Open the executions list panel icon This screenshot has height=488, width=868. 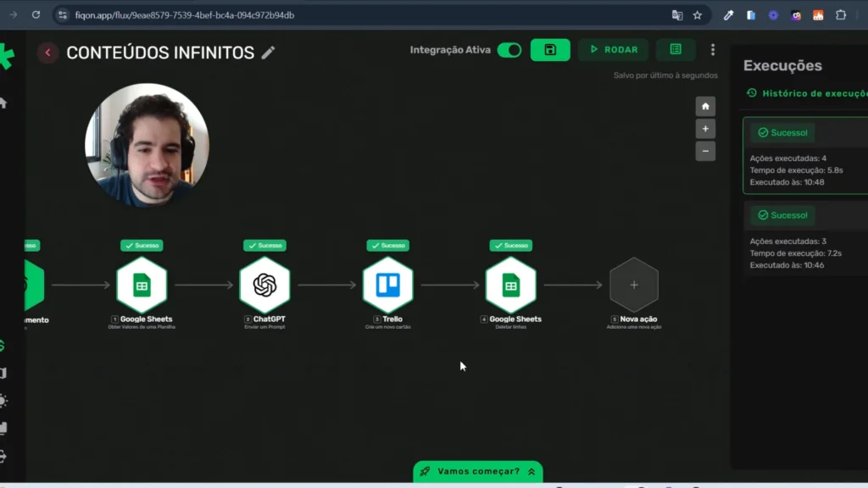(676, 50)
